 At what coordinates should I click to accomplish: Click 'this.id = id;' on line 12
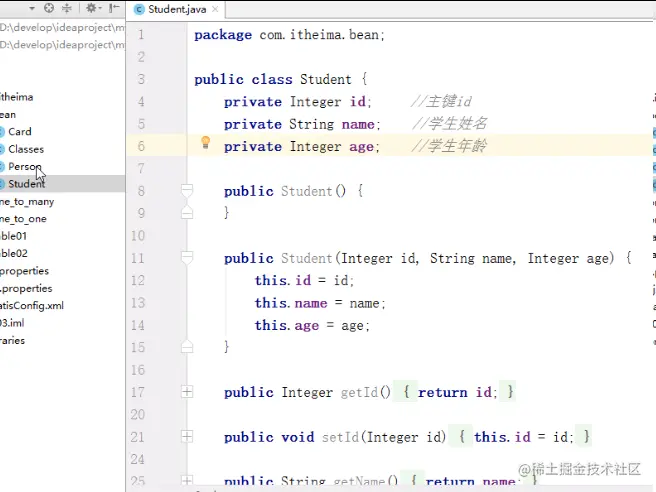point(305,280)
